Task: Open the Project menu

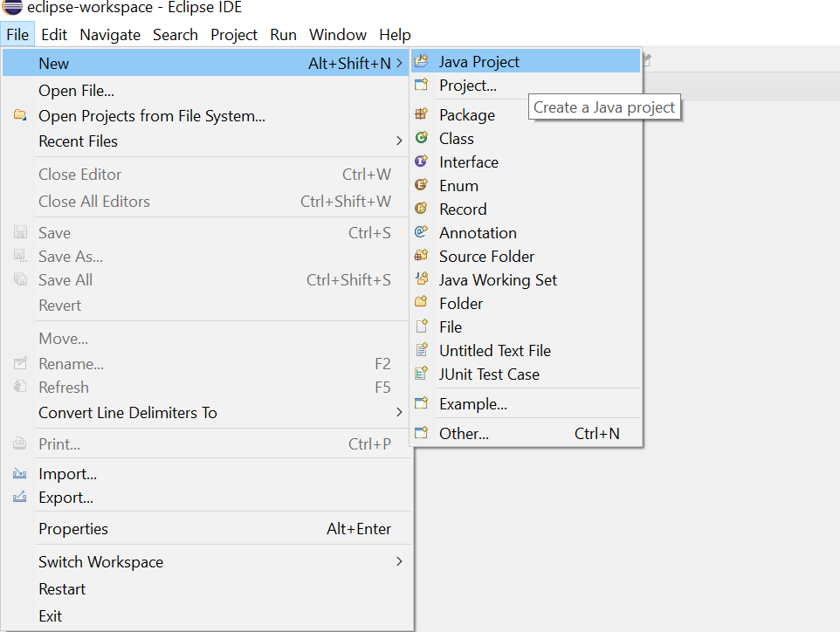Action: point(234,35)
